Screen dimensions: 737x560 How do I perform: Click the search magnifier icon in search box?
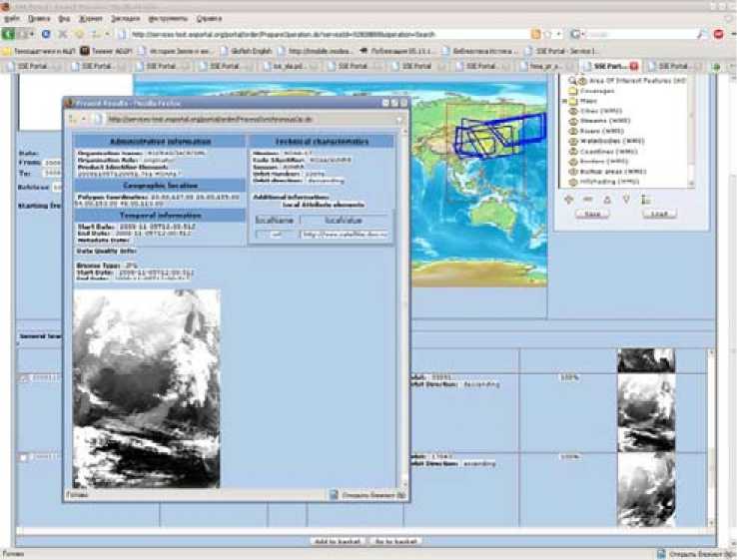pyautogui.click(x=702, y=34)
